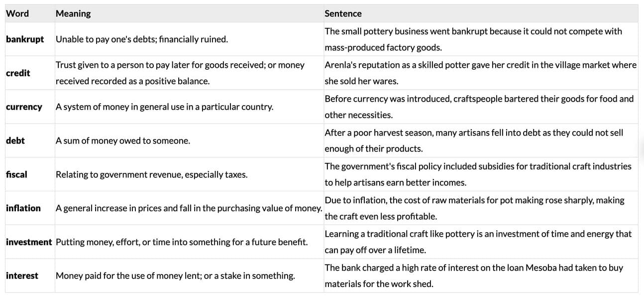Click the sentence about the small pottery business
This screenshot has width=644, height=297.
coord(473,39)
